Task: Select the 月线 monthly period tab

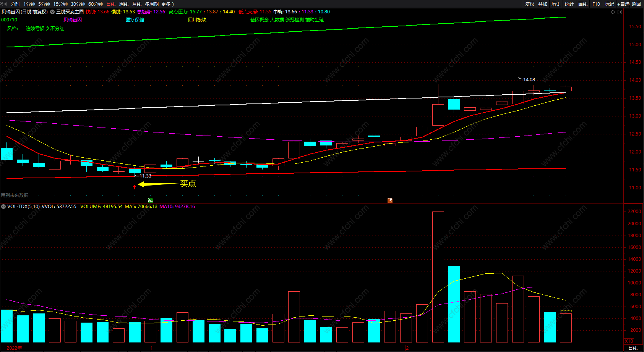Action: point(137,4)
